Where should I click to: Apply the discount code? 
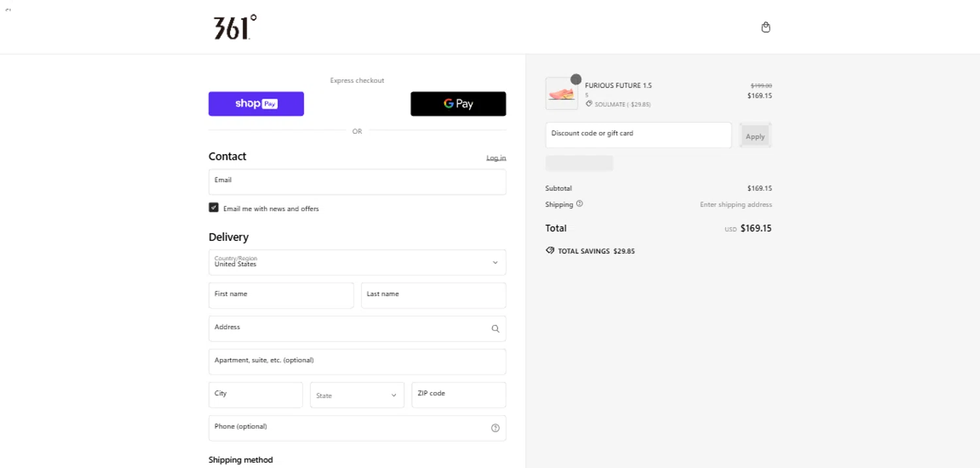755,136
